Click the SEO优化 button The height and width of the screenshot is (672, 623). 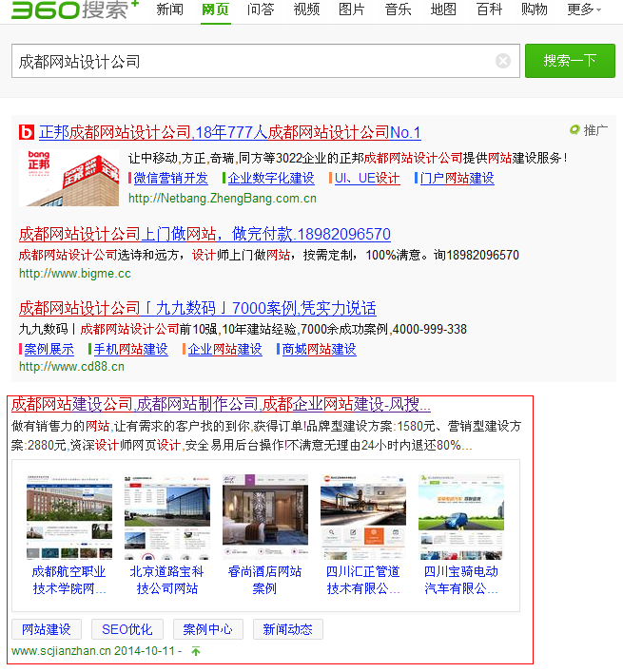pyautogui.click(x=127, y=629)
